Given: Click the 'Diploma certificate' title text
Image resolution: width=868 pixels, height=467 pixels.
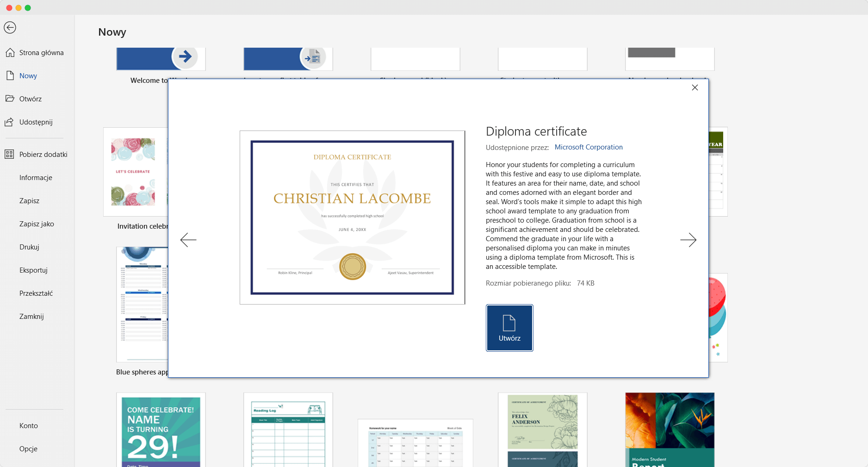Looking at the screenshot, I should (x=536, y=131).
